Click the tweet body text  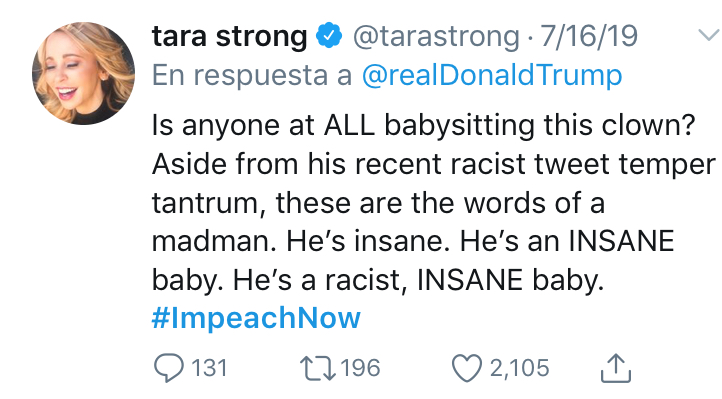[x=434, y=221]
